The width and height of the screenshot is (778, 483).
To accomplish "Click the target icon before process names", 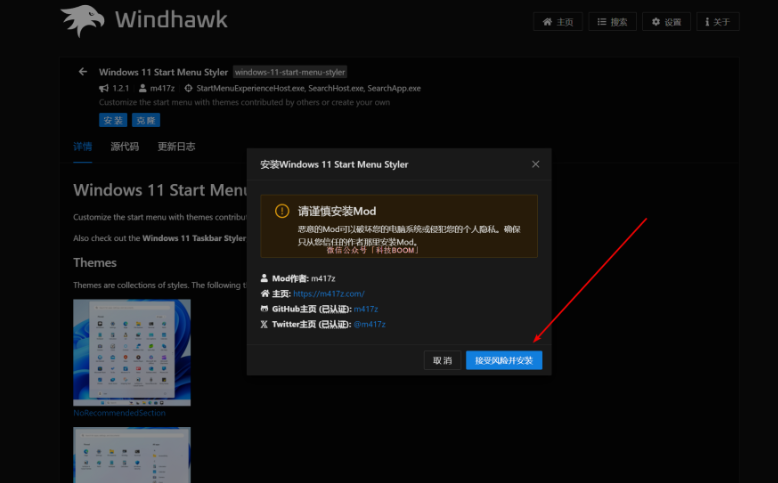I will pos(189,88).
